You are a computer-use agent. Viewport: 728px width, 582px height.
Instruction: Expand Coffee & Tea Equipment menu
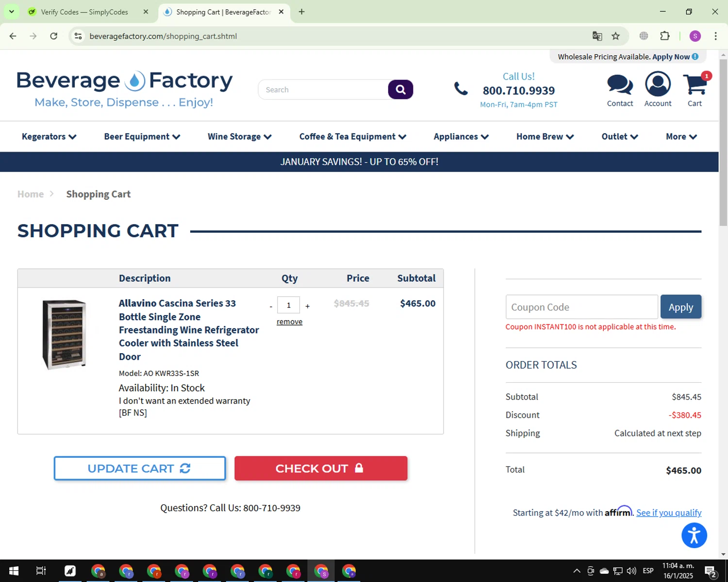[x=353, y=137]
